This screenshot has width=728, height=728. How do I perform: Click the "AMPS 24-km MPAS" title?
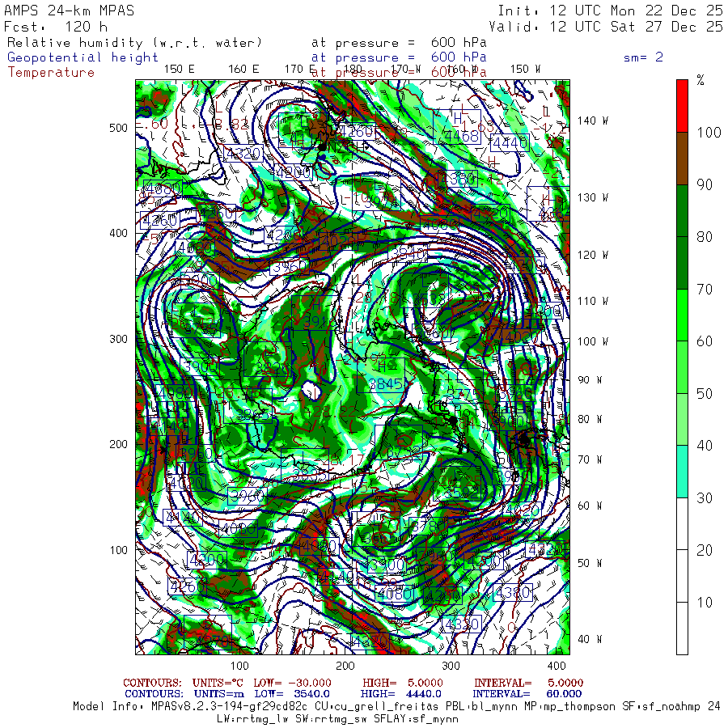click(x=70, y=11)
